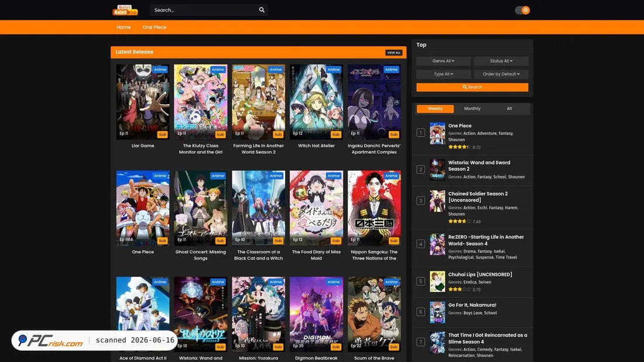Viewport: 644px width, 362px height.
Task: Open The Klutzy Class Monitor poster
Action: (200, 102)
